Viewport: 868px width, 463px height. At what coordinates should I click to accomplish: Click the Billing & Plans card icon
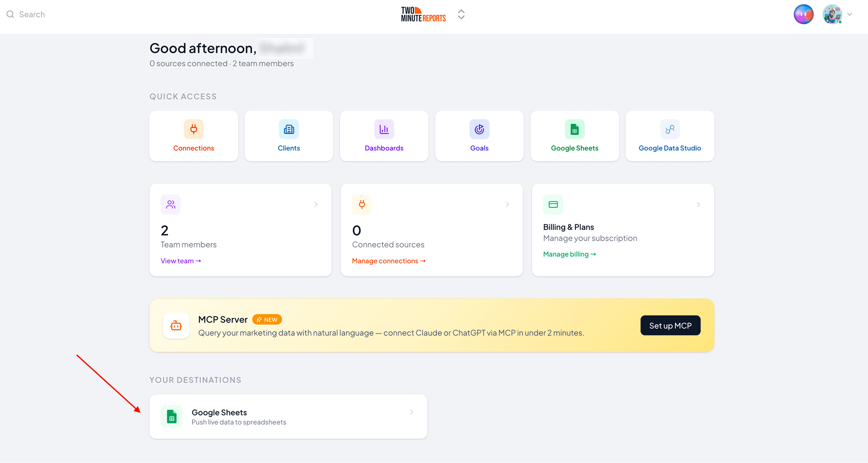[x=553, y=205]
